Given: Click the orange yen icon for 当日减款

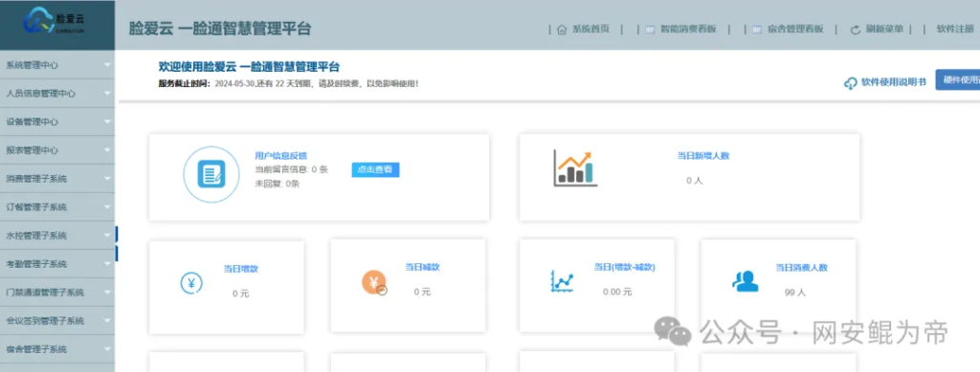Looking at the screenshot, I should coord(374,283).
